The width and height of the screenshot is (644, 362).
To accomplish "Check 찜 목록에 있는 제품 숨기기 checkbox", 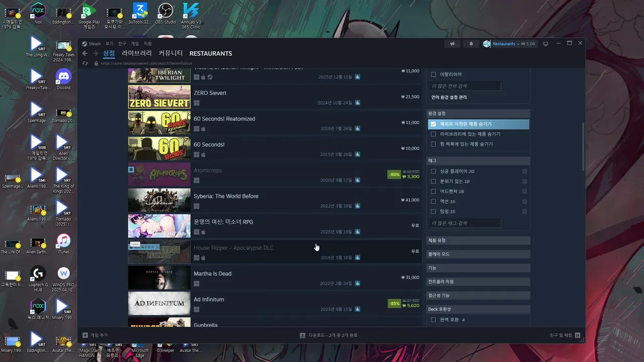I will (x=433, y=144).
